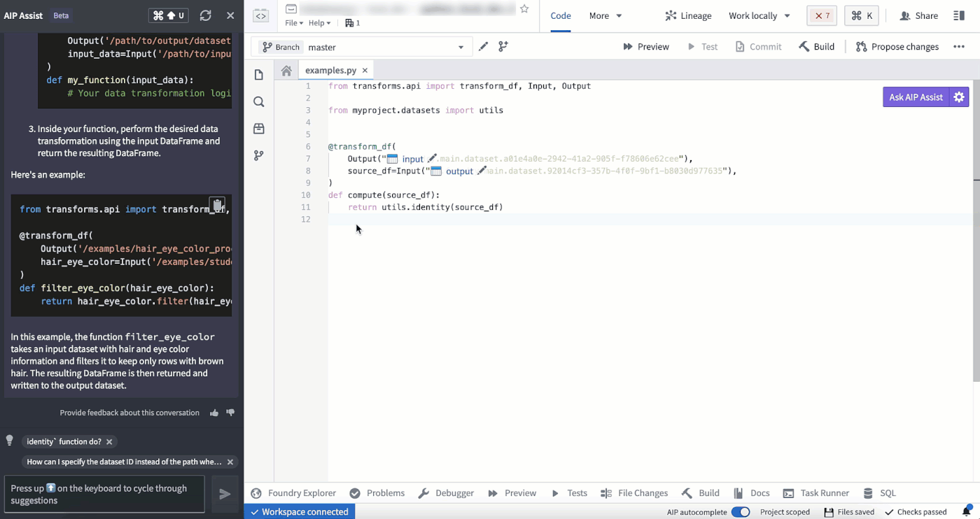
Task: Open notifications bell in the status bar
Action: (966, 512)
